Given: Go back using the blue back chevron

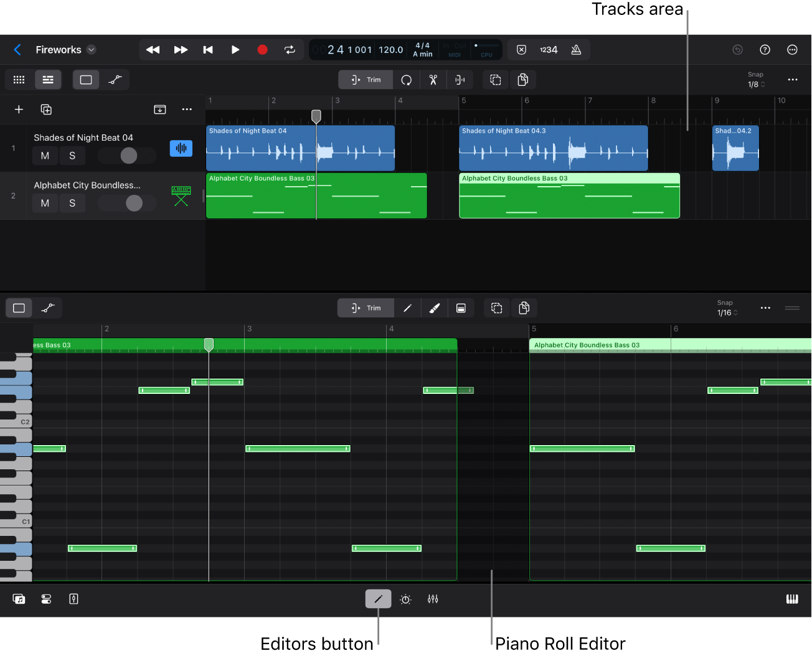Looking at the screenshot, I should coord(17,50).
